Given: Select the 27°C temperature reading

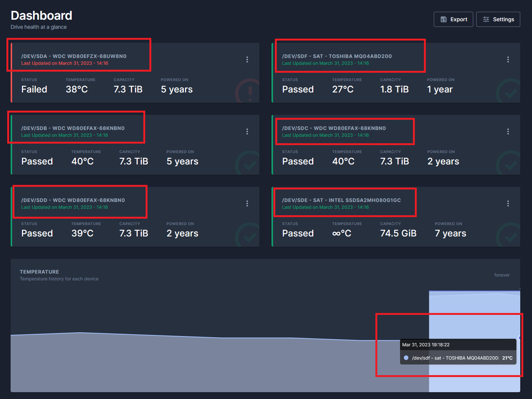Looking at the screenshot, I should tap(343, 89).
